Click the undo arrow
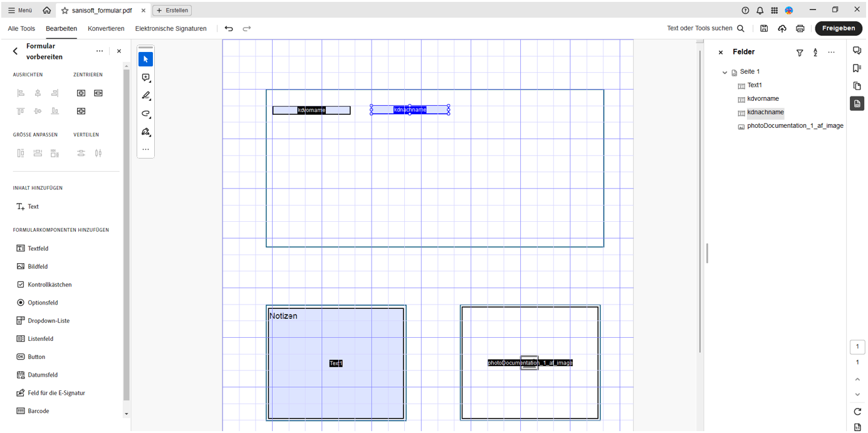The image size is (868, 433). click(x=229, y=28)
